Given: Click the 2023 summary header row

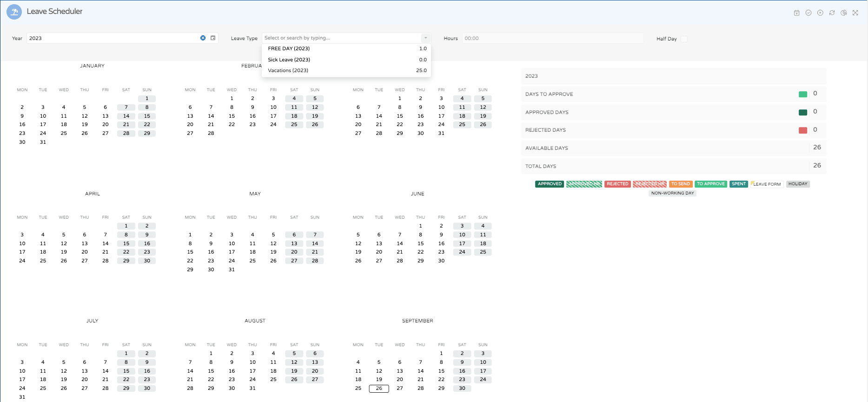Looking at the screenshot, I should click(x=674, y=76).
